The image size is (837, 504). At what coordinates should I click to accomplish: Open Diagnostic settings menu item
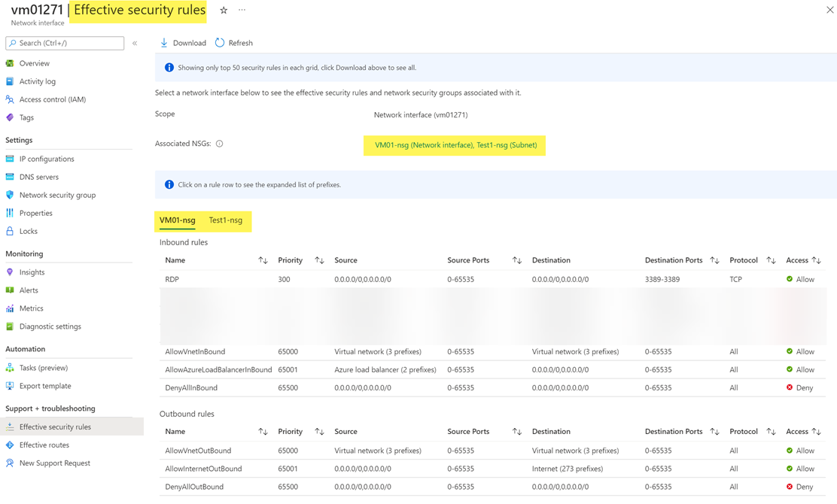50,326
